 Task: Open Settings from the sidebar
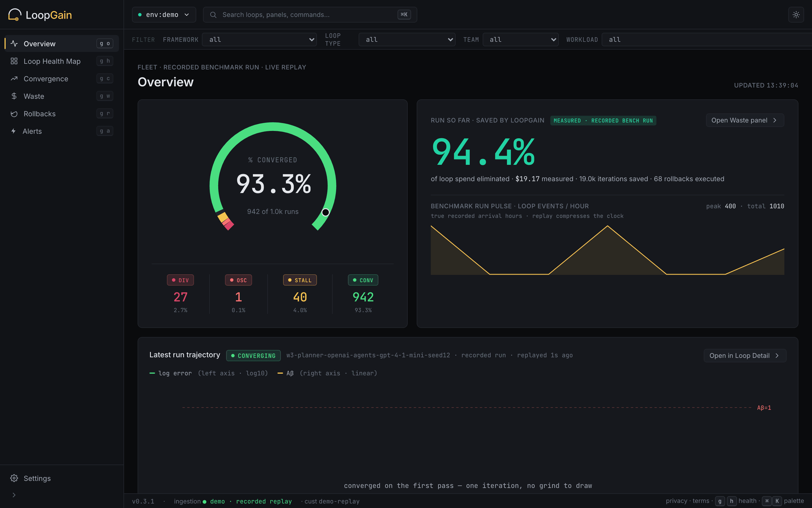(62, 478)
